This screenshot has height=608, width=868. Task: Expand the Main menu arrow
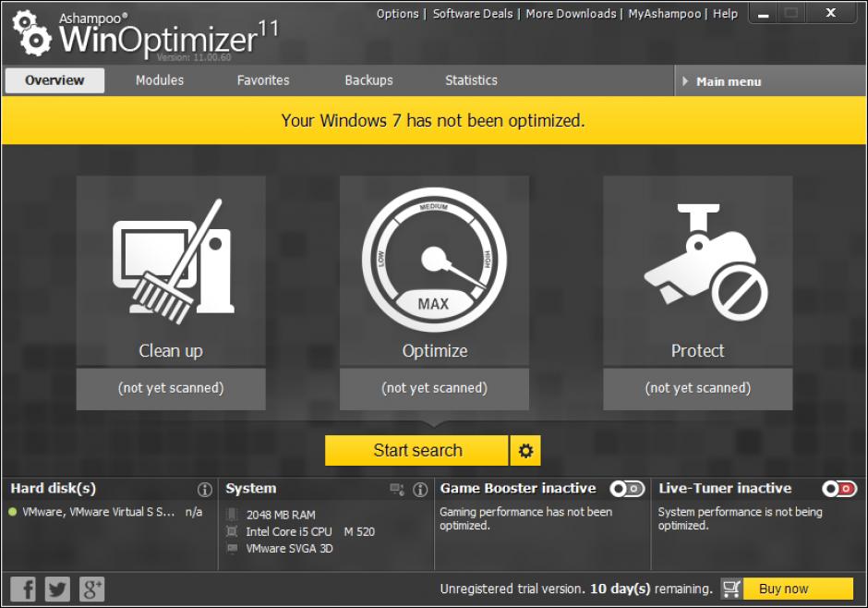[x=685, y=81]
